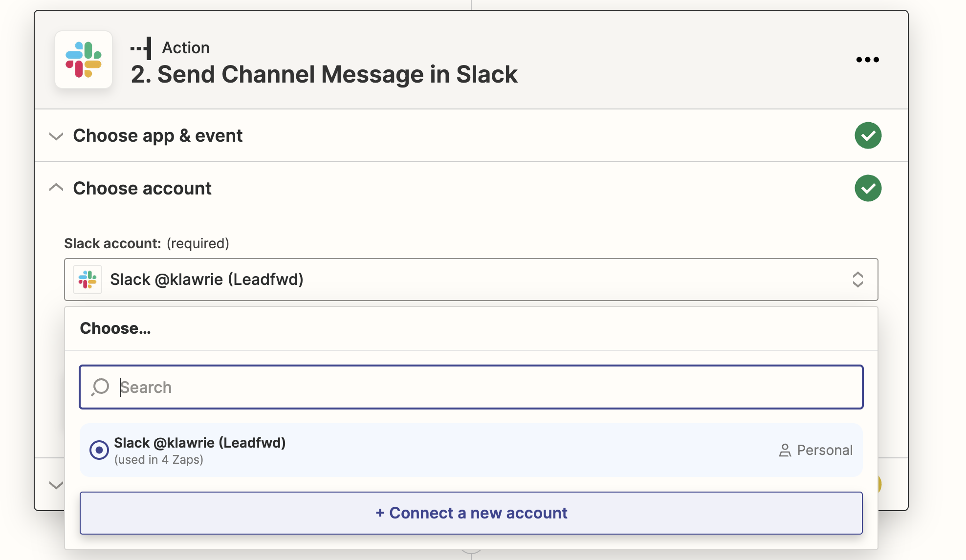966x560 pixels.
Task: Click the large Slack logo icon
Action: (x=84, y=60)
